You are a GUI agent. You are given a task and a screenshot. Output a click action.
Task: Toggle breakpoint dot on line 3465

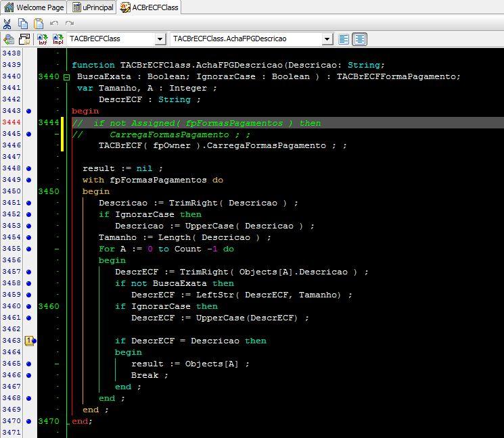[x=29, y=364]
